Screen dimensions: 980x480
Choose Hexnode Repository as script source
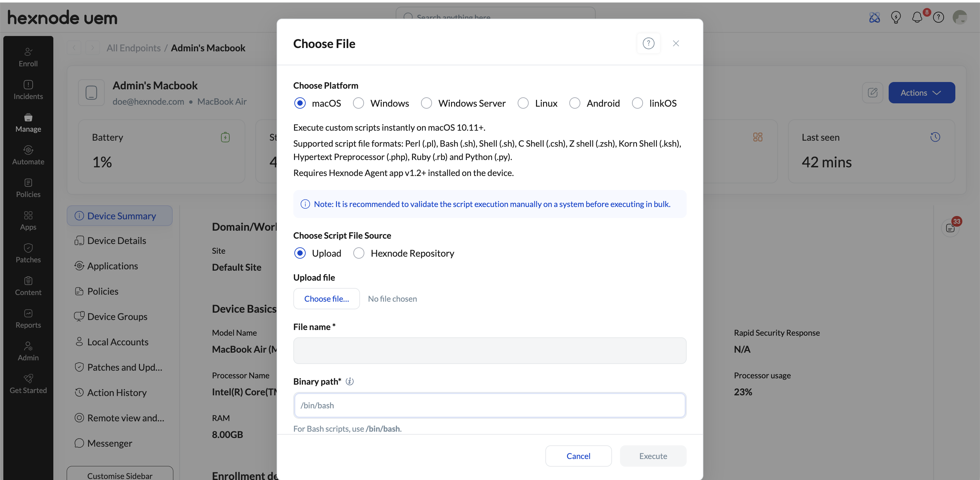359,253
